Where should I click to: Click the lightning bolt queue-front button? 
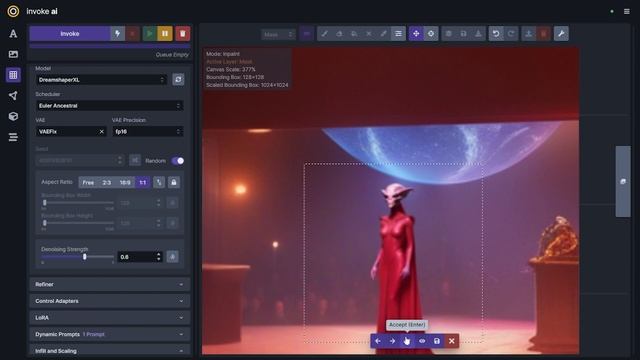coord(118,33)
